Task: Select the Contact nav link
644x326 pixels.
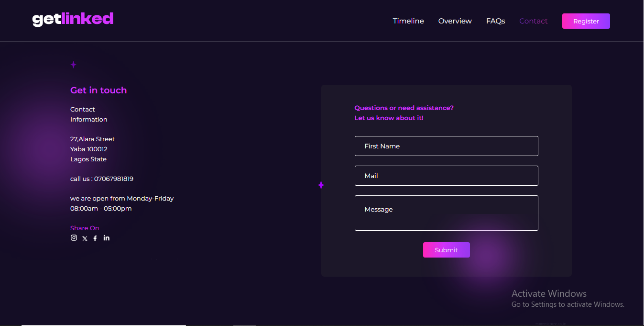Action: click(534, 21)
